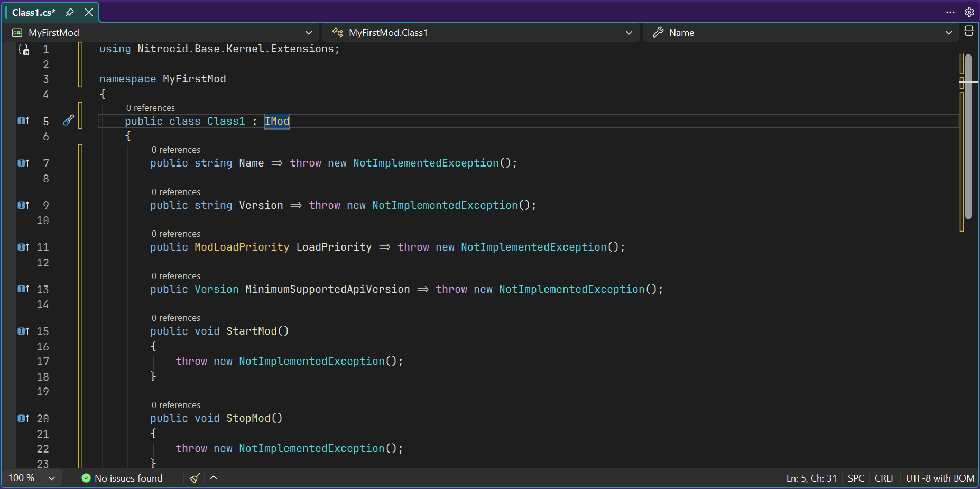Click the split editor window icon
The image size is (980, 489).
[x=969, y=32]
